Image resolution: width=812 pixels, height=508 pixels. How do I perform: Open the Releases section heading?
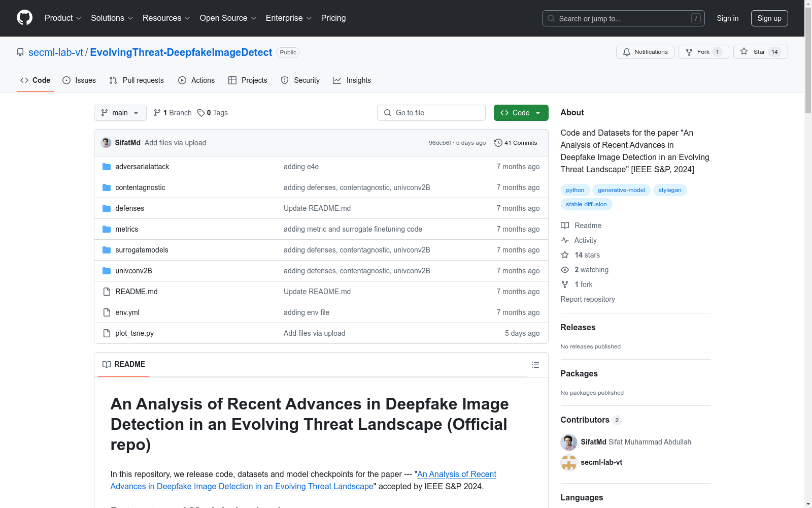coord(578,327)
